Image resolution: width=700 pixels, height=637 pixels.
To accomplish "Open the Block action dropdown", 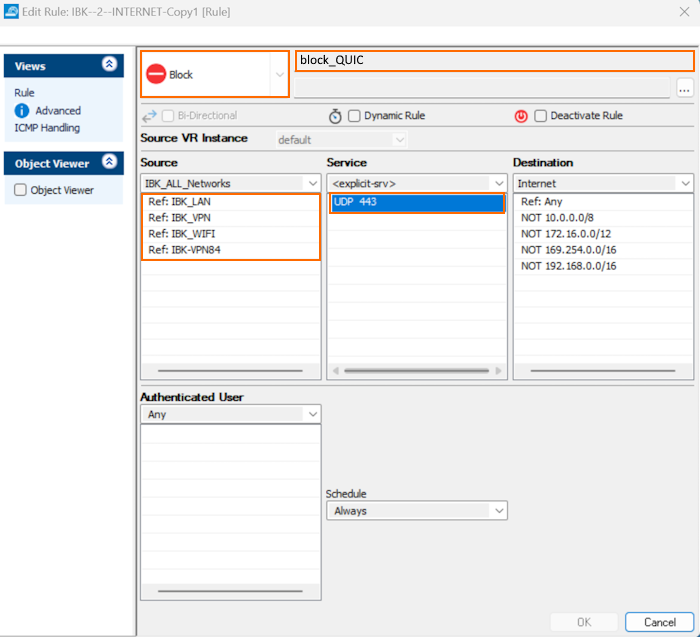I will click(x=279, y=74).
